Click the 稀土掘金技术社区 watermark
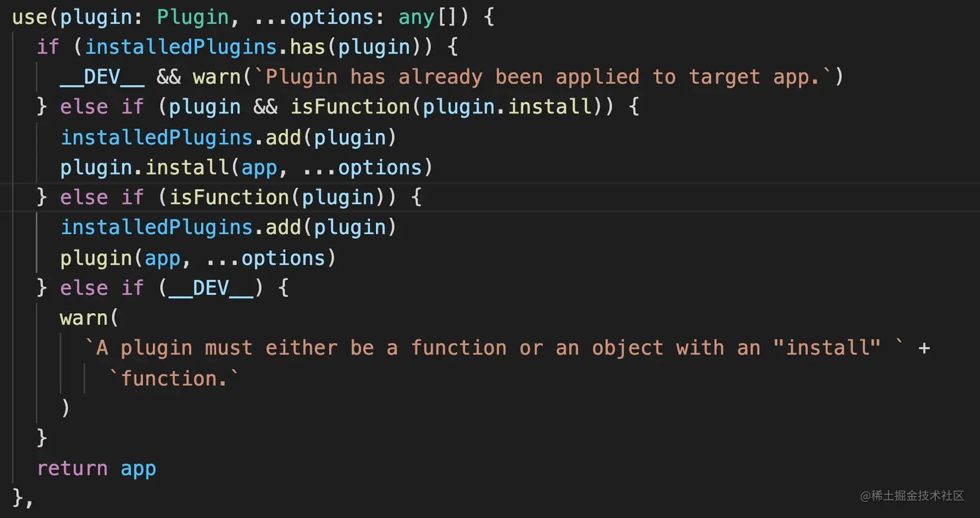 pyautogui.click(x=911, y=496)
